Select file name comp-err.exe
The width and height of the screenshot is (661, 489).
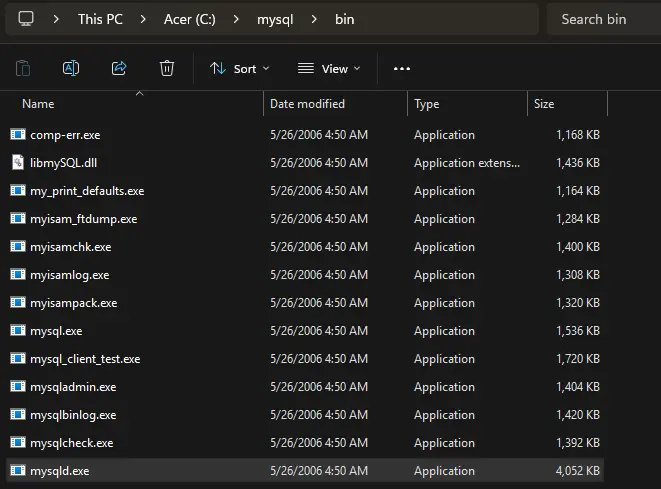(x=65, y=135)
